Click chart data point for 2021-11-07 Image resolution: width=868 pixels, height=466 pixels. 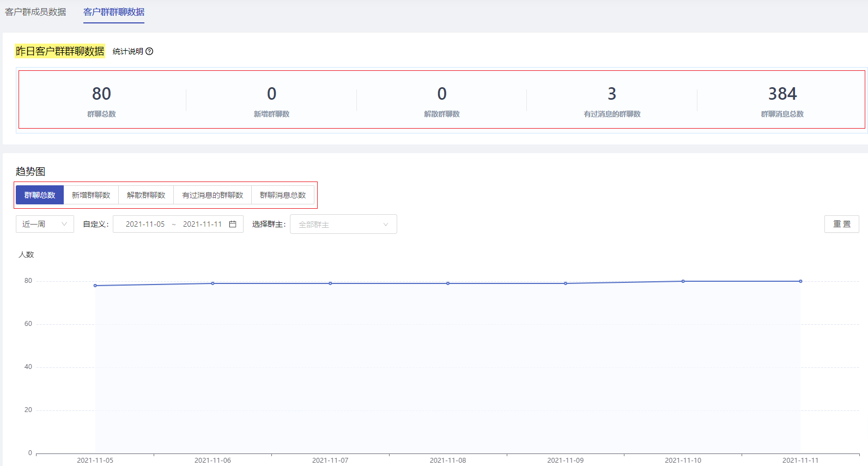[x=330, y=283]
